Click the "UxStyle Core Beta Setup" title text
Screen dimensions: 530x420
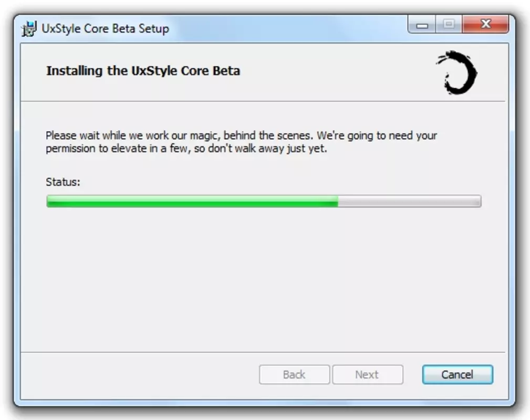105,29
